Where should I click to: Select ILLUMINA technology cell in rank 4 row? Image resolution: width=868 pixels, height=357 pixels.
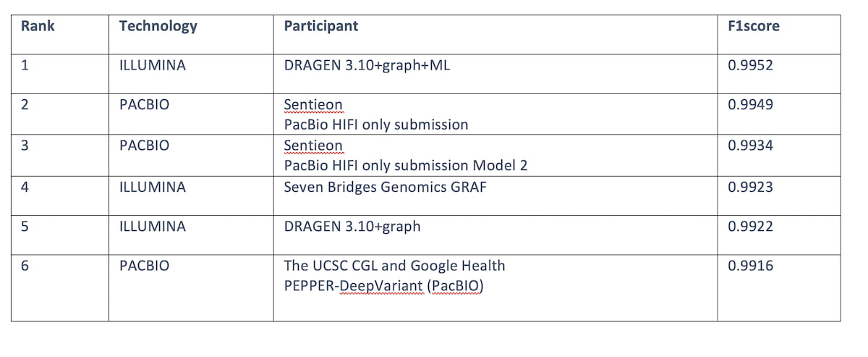coord(152,187)
